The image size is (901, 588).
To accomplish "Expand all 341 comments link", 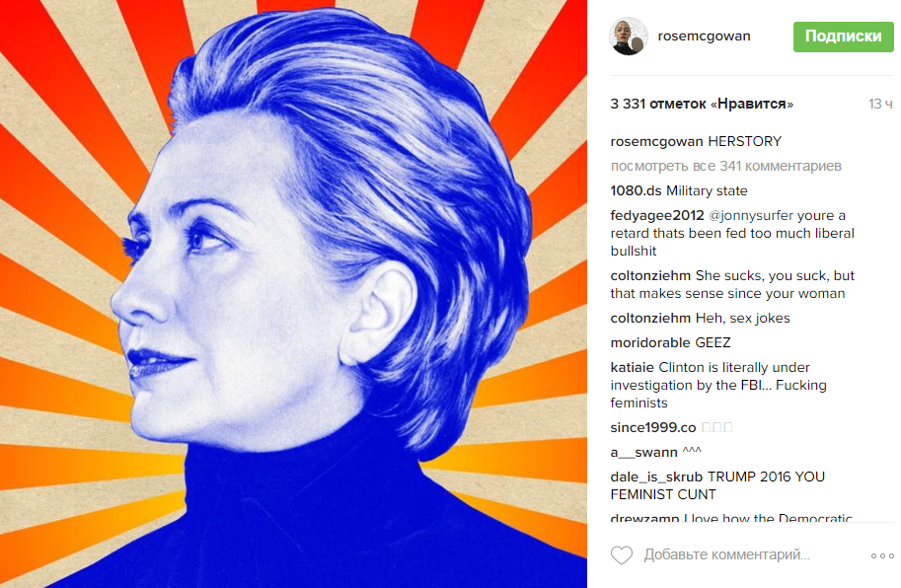I will click(725, 166).
